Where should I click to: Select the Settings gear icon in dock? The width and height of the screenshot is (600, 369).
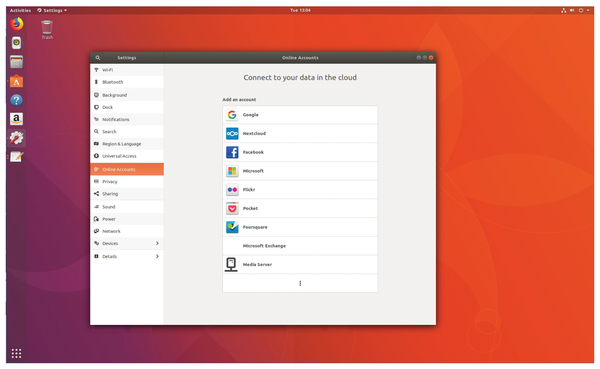[x=16, y=138]
